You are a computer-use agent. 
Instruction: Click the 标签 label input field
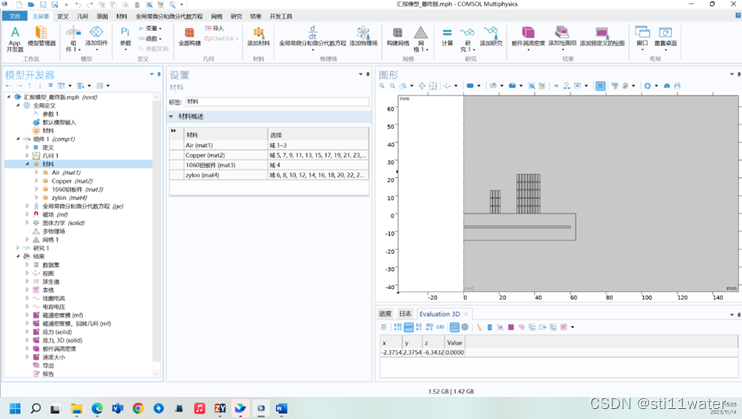point(277,101)
